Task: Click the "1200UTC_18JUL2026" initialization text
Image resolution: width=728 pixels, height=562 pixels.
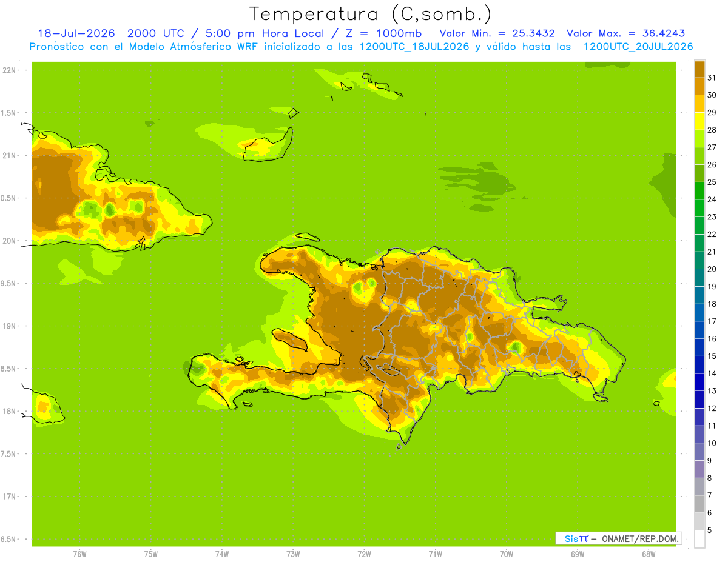Action: coord(414,47)
